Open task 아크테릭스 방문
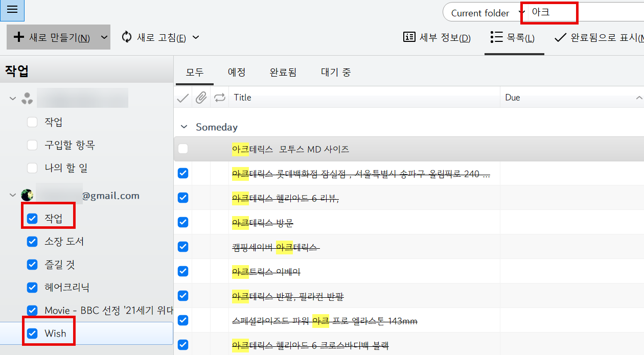 [263, 222]
